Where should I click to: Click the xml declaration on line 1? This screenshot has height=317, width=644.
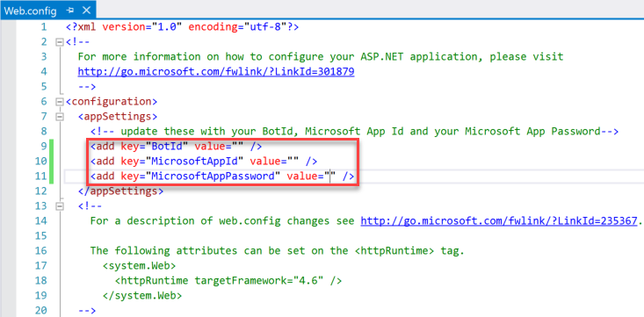(x=183, y=27)
